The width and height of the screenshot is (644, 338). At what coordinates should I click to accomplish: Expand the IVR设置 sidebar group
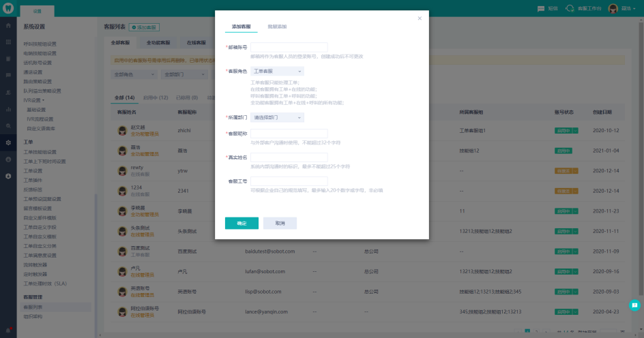(x=33, y=100)
